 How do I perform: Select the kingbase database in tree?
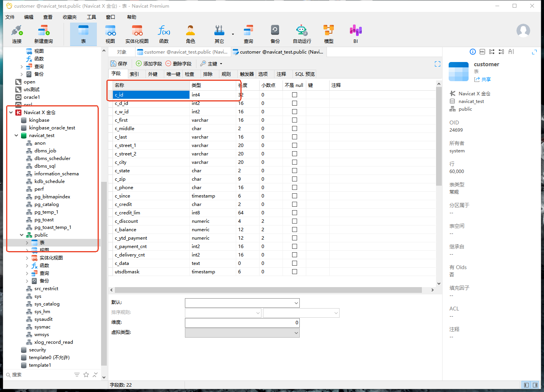(39, 120)
